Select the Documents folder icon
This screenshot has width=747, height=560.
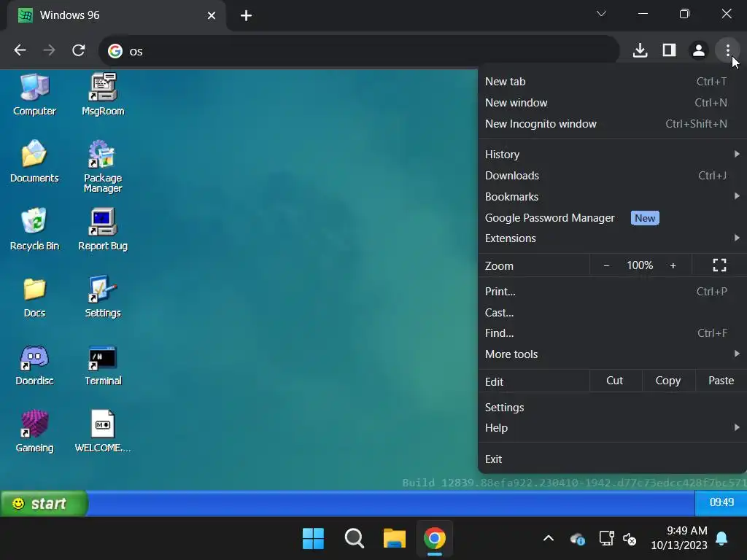[34, 161]
